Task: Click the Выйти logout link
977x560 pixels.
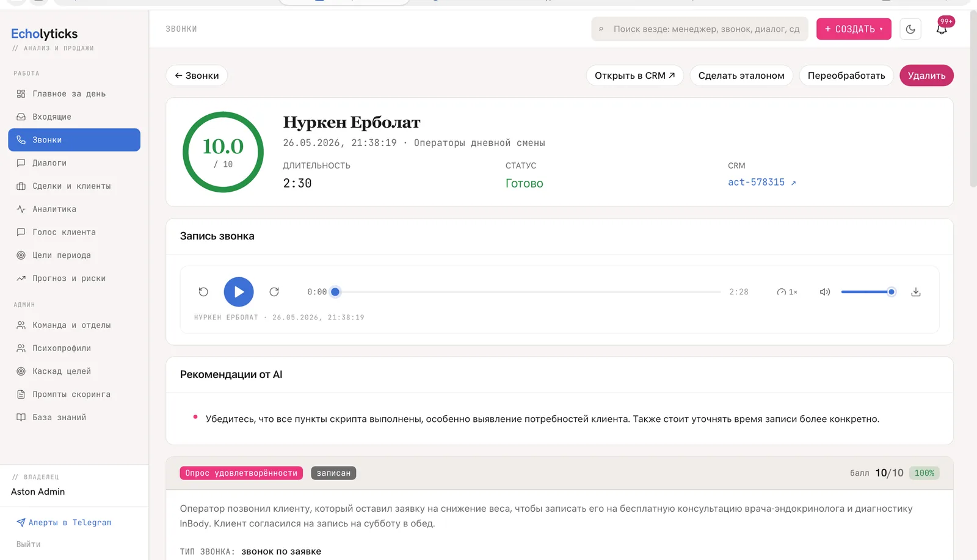Action: [29, 544]
